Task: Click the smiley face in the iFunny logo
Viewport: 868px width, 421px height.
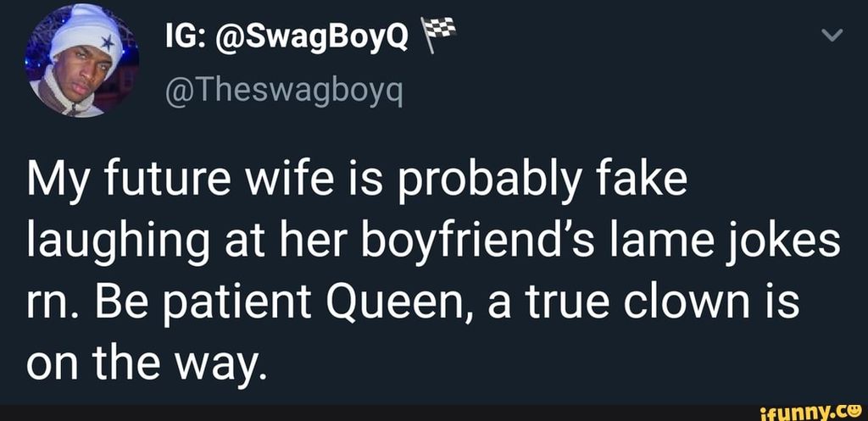Action: point(853,412)
